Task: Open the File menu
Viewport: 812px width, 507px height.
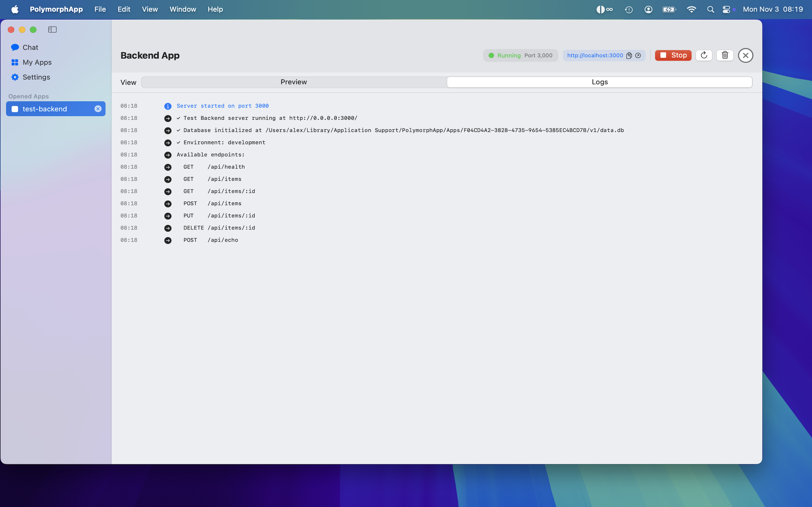Action: pos(100,9)
